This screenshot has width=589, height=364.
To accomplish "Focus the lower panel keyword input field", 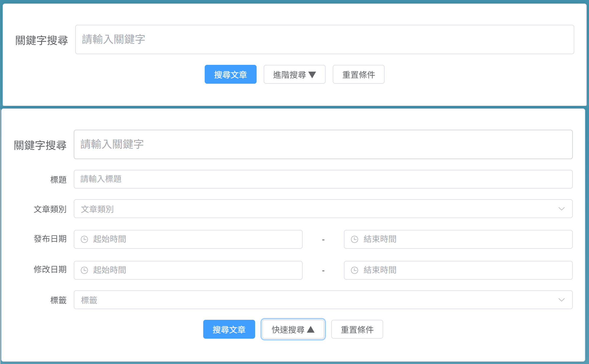I will (x=323, y=144).
